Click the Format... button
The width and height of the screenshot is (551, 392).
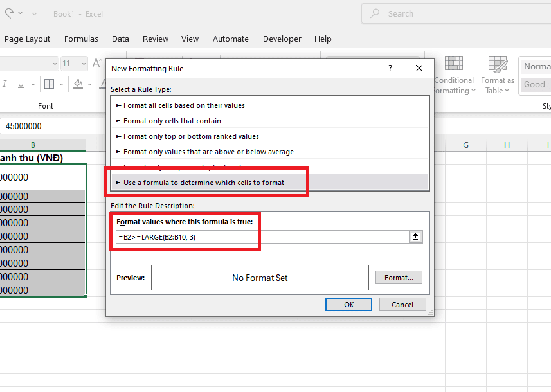pyautogui.click(x=399, y=278)
